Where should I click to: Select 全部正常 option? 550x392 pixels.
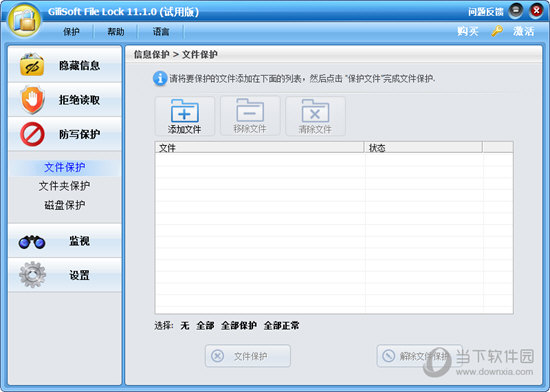pos(281,326)
